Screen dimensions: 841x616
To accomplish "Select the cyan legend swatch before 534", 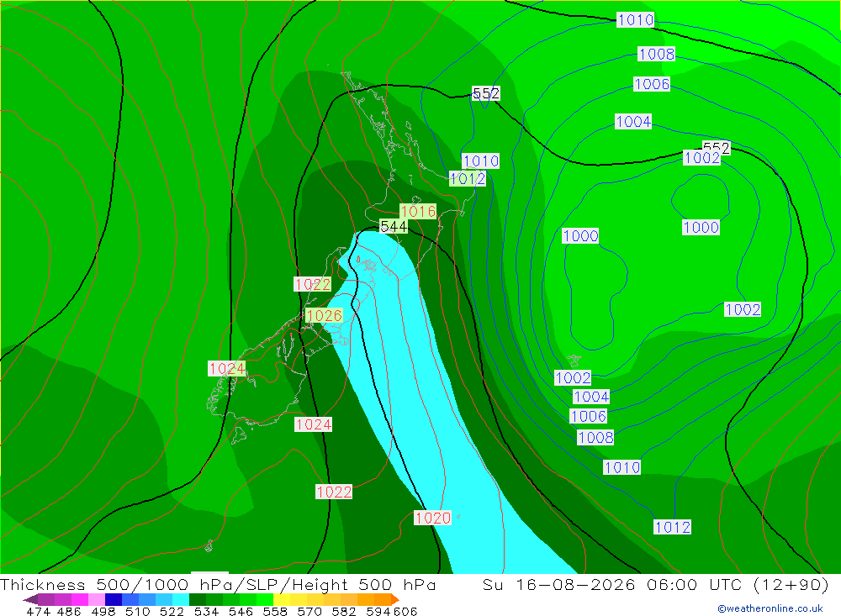I will (x=181, y=599).
